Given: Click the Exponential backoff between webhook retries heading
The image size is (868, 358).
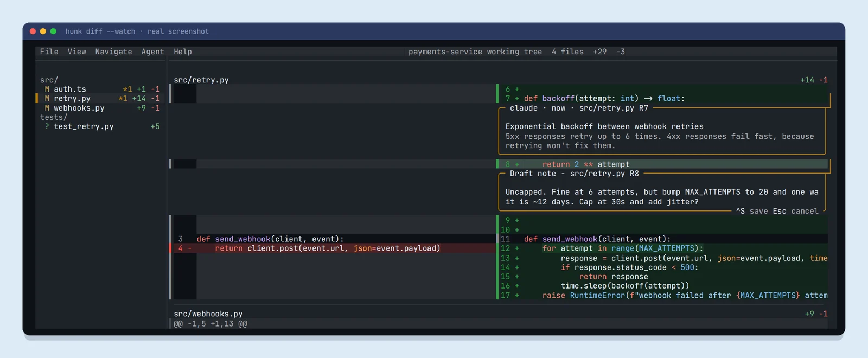Looking at the screenshot, I should click(x=604, y=126).
